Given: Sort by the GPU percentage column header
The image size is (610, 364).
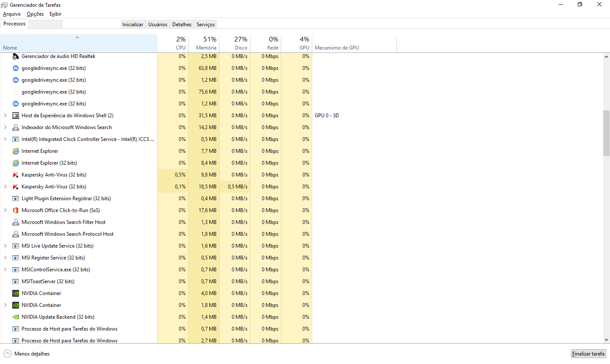Looking at the screenshot, I should coord(297,44).
